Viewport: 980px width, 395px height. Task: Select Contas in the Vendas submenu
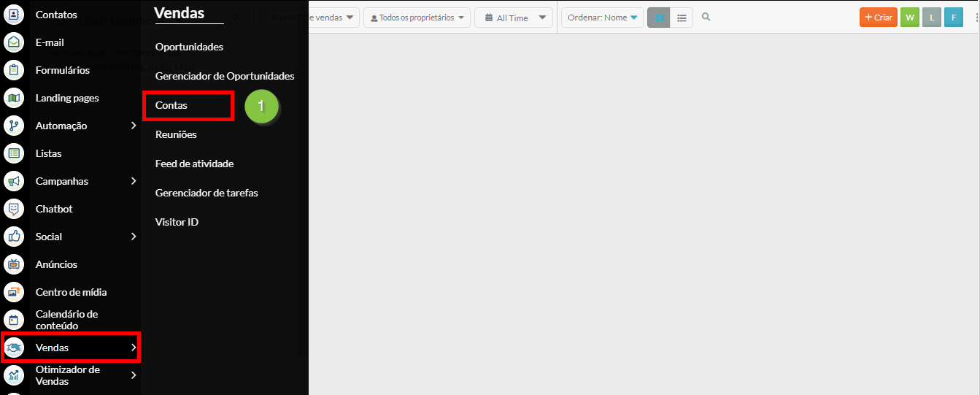171,105
